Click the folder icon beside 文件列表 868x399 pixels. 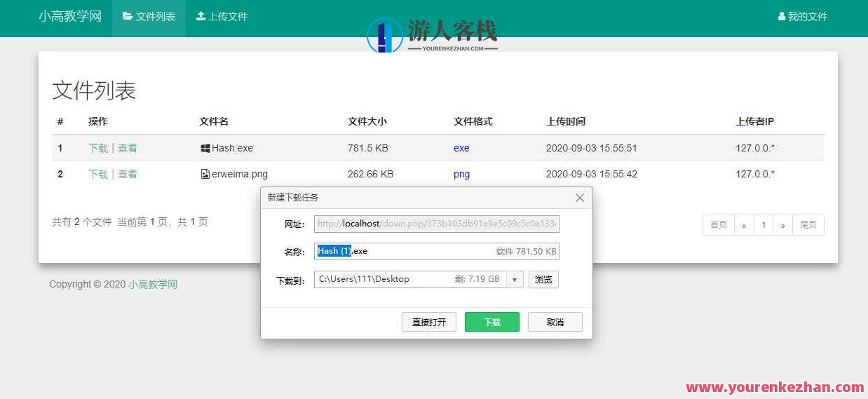128,16
